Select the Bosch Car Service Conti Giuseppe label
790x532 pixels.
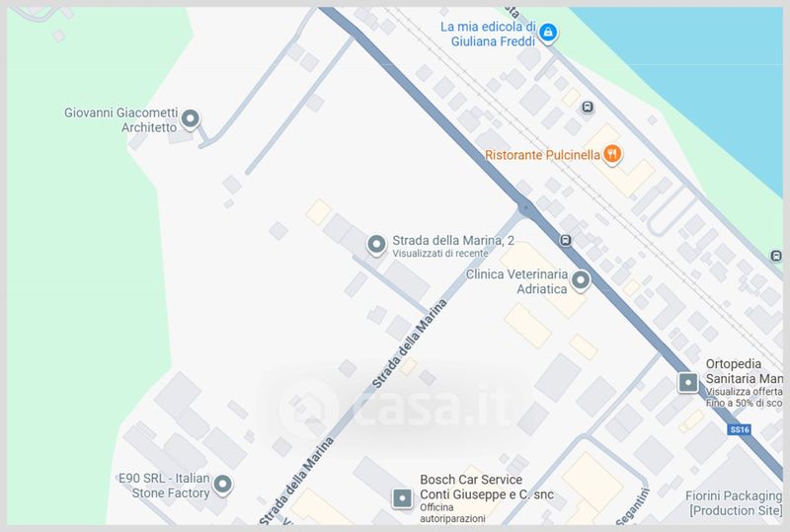[x=487, y=488]
